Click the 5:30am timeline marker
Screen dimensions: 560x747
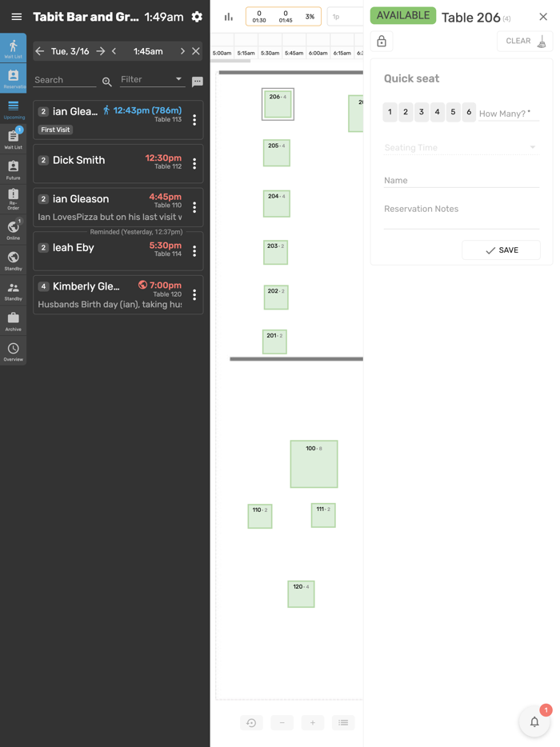[270, 53]
